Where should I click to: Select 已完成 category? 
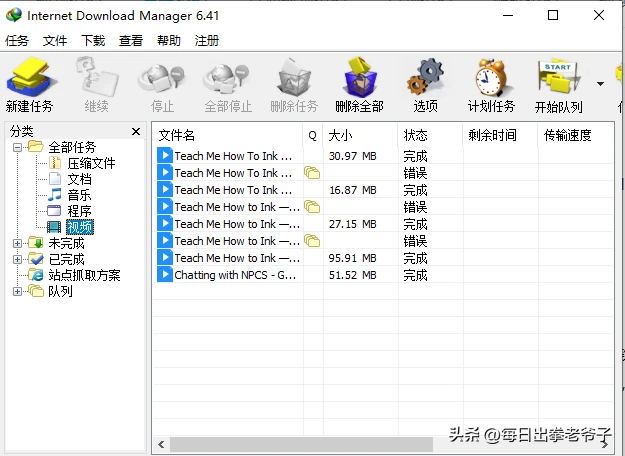pyautogui.click(x=66, y=259)
